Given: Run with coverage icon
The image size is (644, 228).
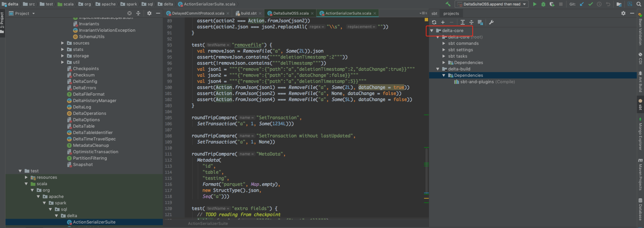Looking at the screenshot, I should (552, 4).
